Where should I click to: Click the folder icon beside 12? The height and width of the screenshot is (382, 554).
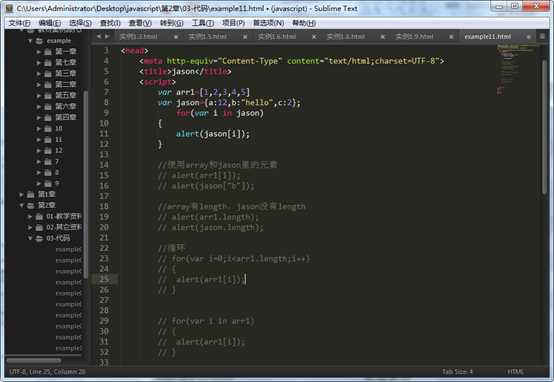click(48, 151)
